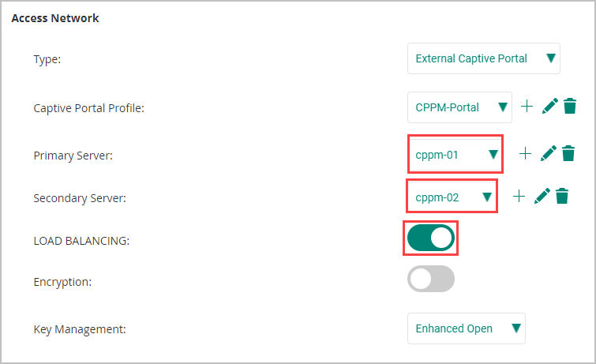
Task: Expand the Key Management Enhanced Open dropdown
Action: (467, 328)
